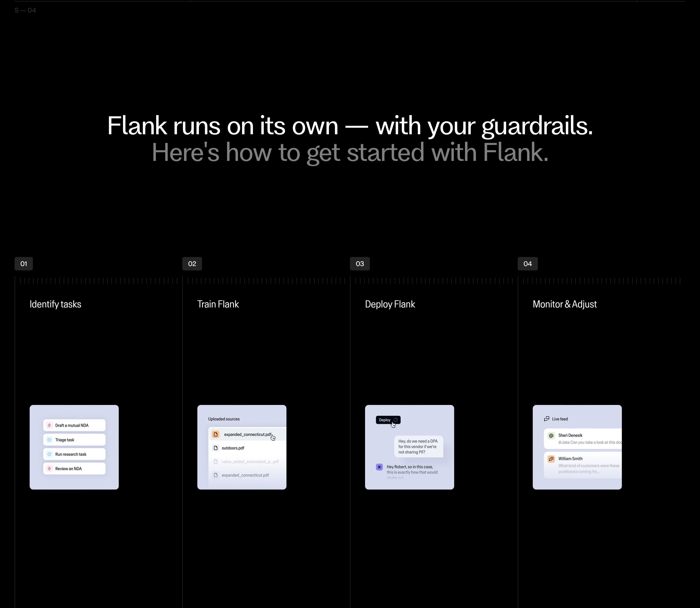Click the lightning icon beside Review an NDA
Viewport: 700px width, 608px height.
click(x=49, y=469)
